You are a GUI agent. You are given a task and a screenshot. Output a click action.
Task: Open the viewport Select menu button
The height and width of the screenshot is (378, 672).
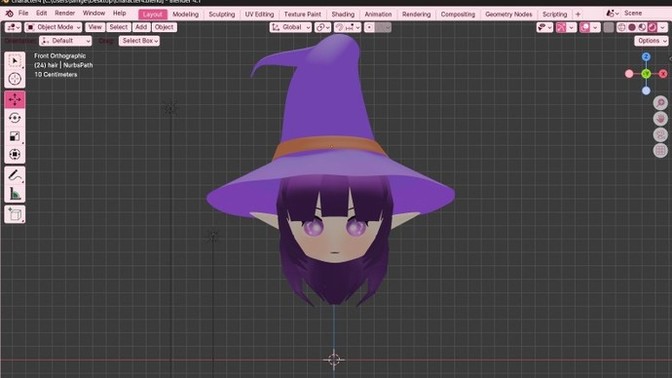(x=118, y=27)
